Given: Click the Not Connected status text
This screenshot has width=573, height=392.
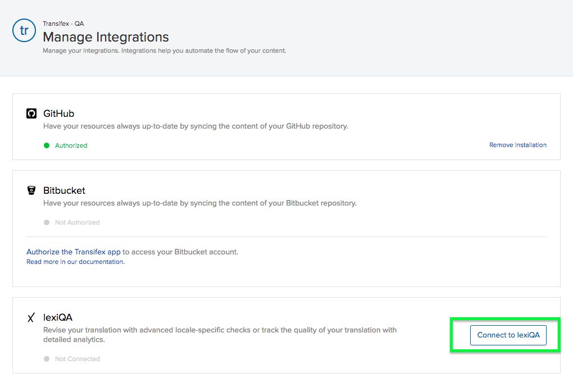Looking at the screenshot, I should (x=78, y=359).
